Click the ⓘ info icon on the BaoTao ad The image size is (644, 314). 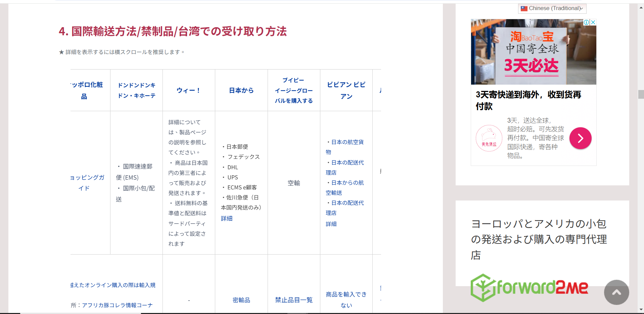pos(586,22)
